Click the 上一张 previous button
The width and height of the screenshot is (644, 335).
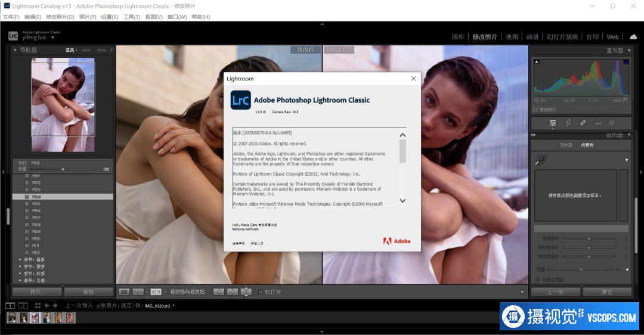[x=556, y=292]
